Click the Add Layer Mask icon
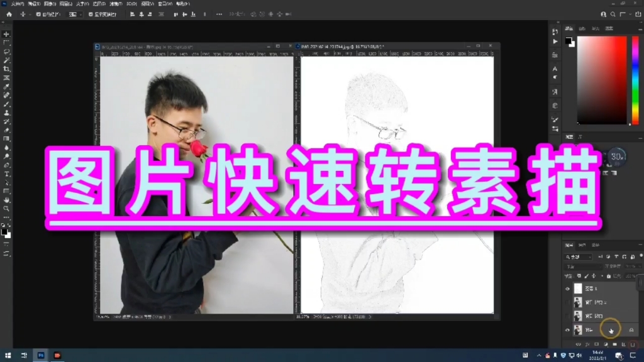The image size is (644, 362). point(597,344)
